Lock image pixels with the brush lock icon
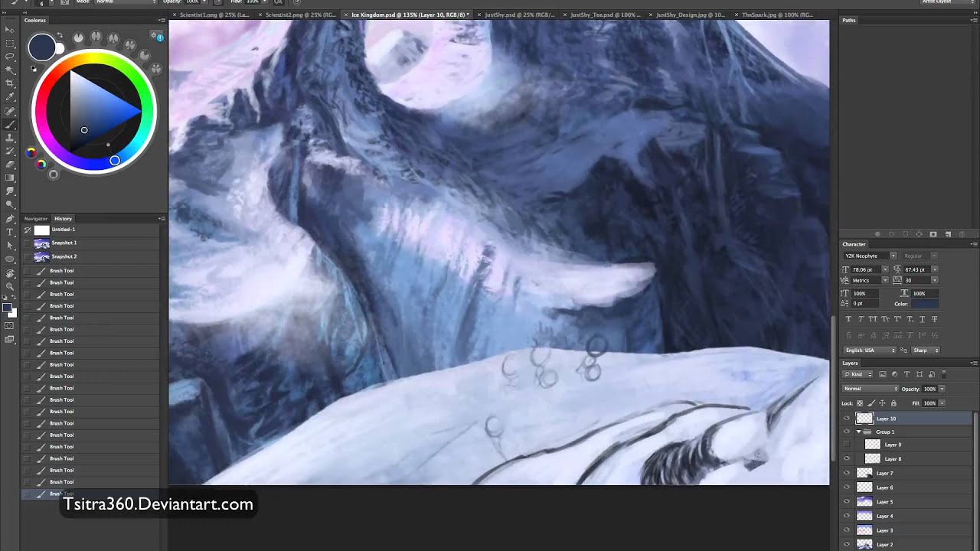This screenshot has height=551, width=980. tap(871, 403)
